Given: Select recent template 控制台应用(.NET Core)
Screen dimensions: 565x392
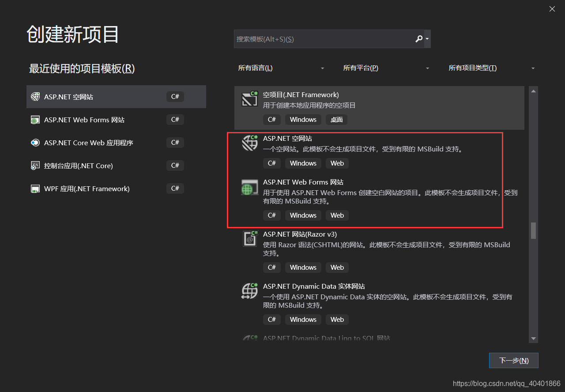Looking at the screenshot, I should (x=116, y=166).
